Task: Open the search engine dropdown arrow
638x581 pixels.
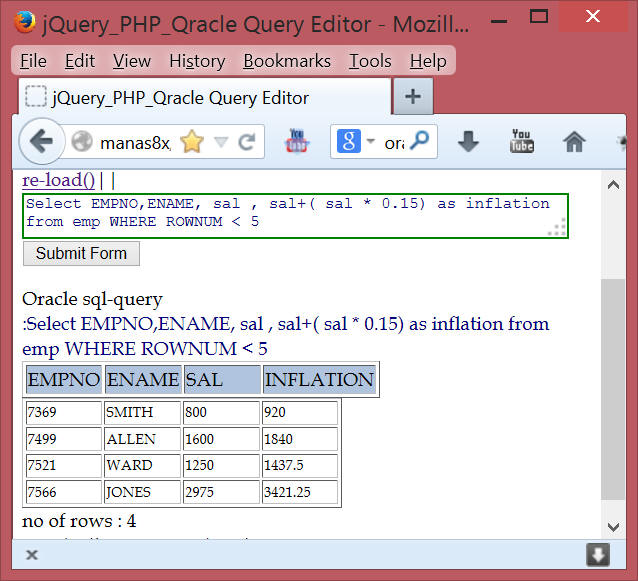Action: [x=370, y=141]
